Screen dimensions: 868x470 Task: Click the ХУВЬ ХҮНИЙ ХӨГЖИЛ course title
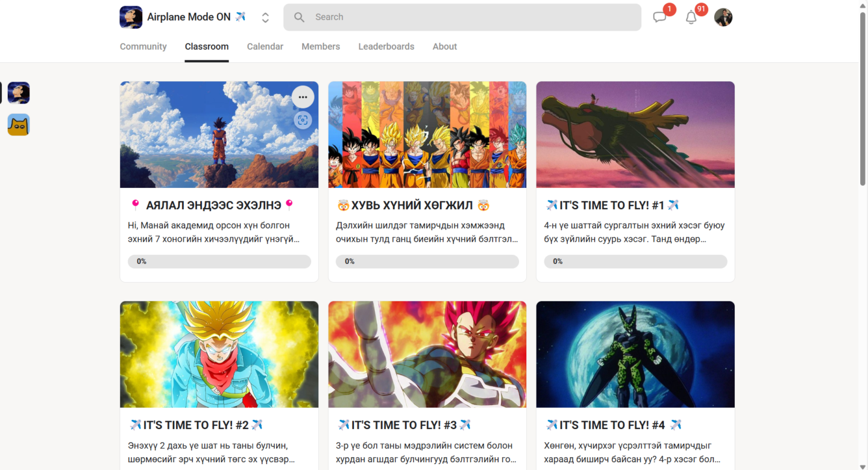tap(414, 205)
